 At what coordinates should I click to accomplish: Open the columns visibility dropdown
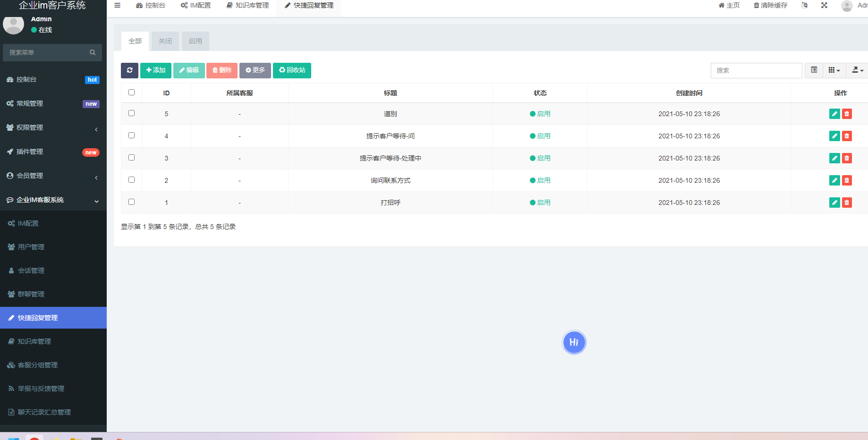tap(834, 70)
